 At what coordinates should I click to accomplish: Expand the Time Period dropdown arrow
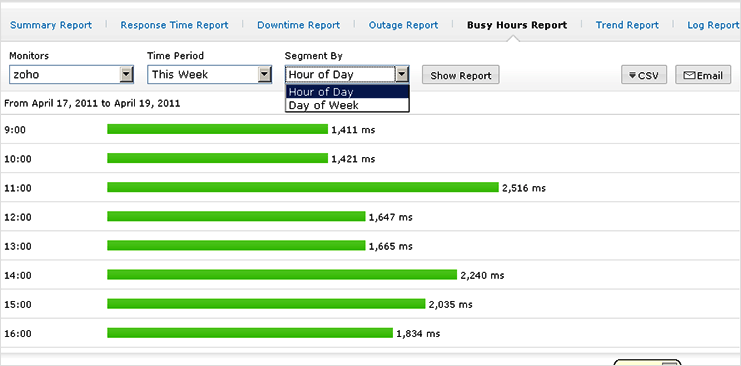pos(265,74)
